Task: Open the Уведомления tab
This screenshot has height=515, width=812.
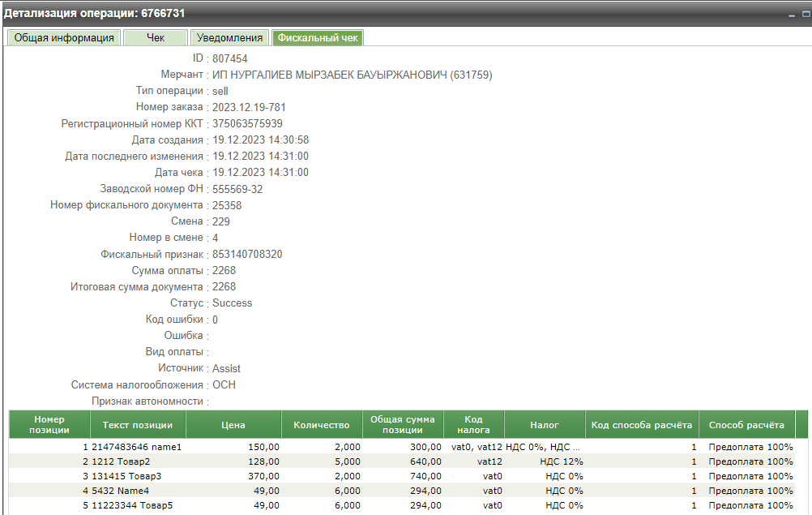Action: coord(229,37)
